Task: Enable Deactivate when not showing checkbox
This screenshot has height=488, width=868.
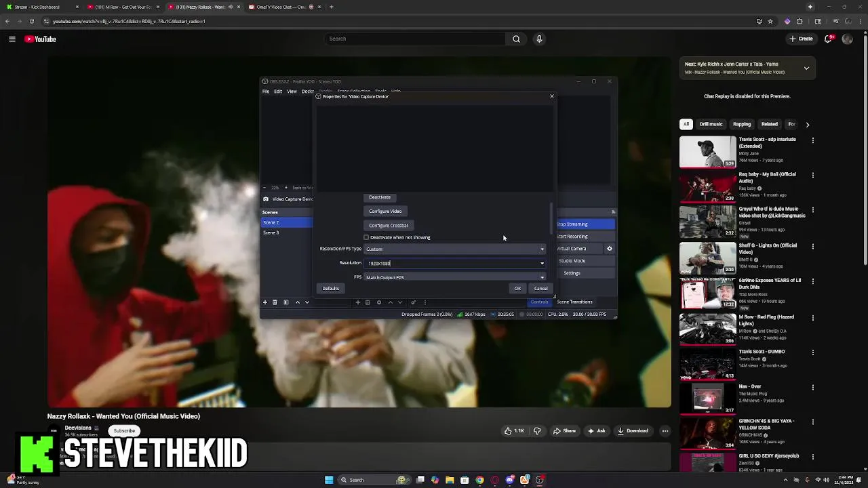Action: (366, 237)
